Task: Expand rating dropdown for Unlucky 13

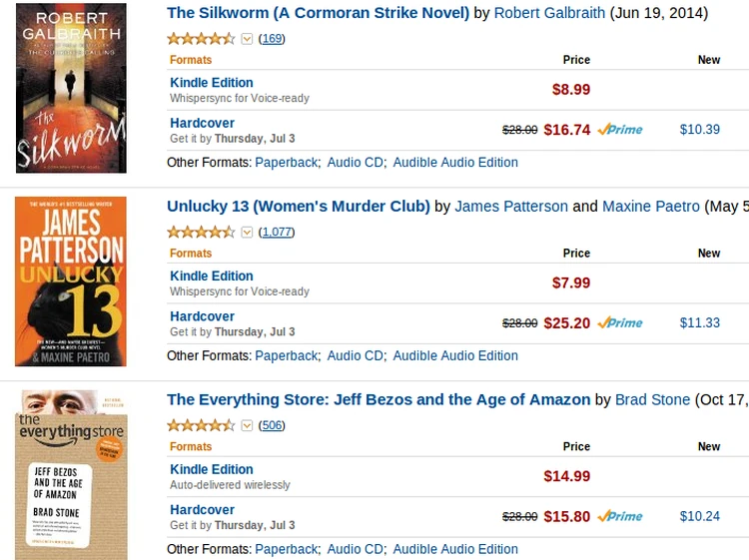Action: point(247,233)
